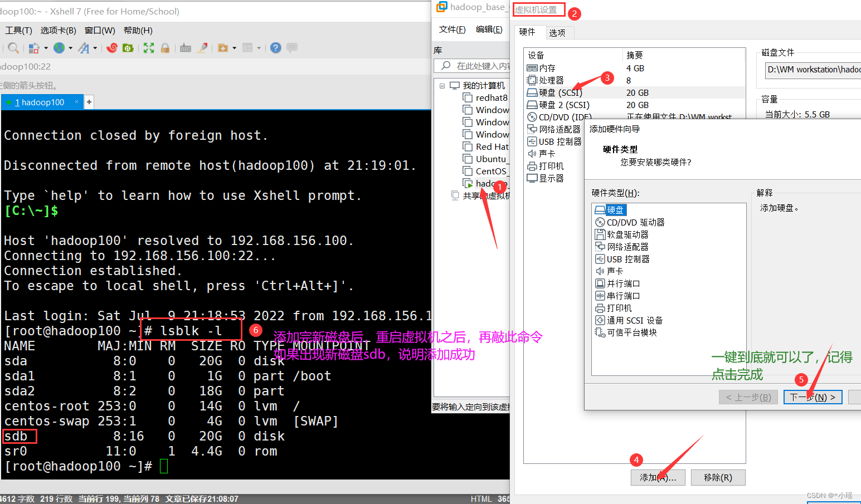The width and height of the screenshot is (861, 504).
Task: Choose 打印机 in the wizard hardware type list
Action: [x=614, y=308]
